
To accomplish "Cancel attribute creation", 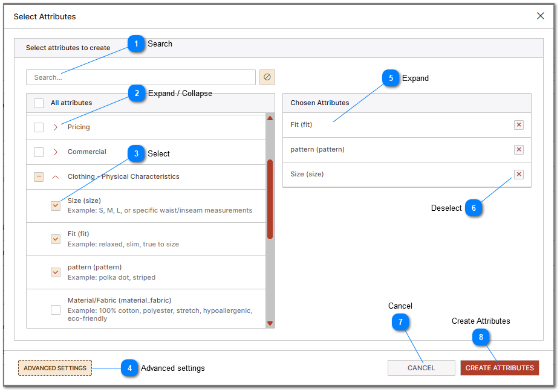I will coord(421,367).
